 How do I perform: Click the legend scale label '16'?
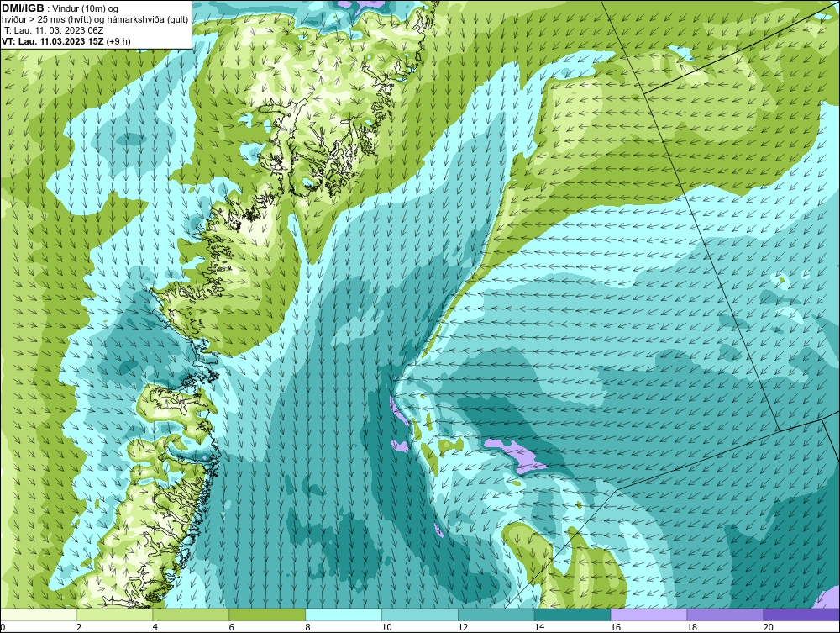[x=616, y=627]
